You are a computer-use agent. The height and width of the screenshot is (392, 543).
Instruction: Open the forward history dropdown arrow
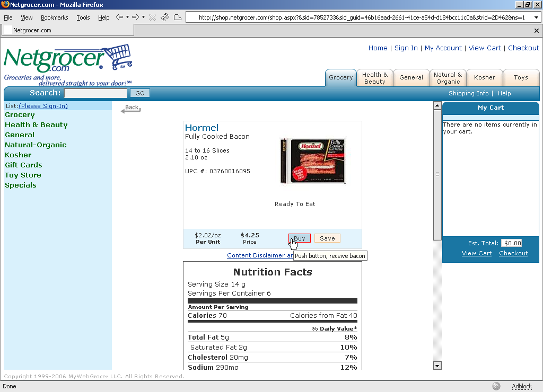point(143,17)
